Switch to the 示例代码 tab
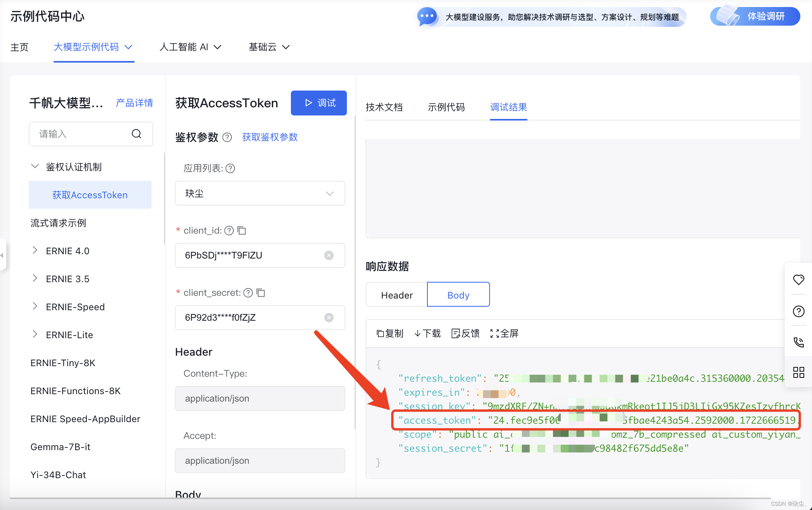Viewport: 812px width, 510px height. (x=446, y=107)
